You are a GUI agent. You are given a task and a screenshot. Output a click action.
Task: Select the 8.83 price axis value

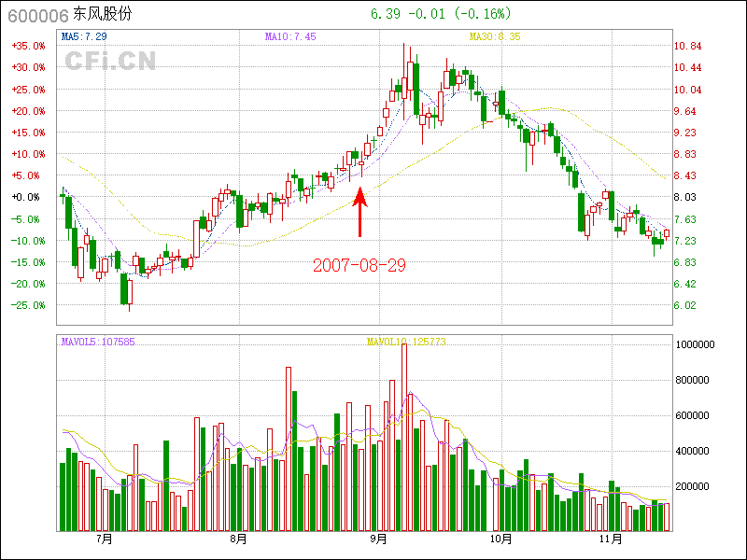[x=684, y=154]
